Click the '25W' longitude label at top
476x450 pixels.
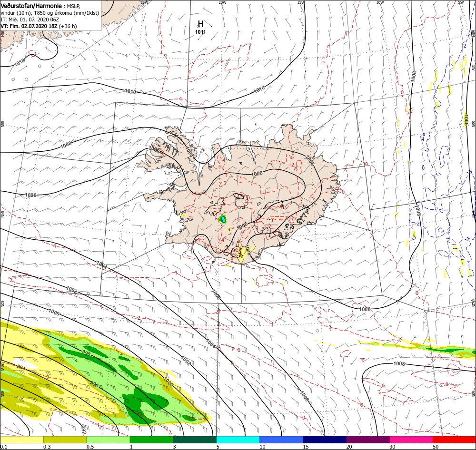click(145, 2)
